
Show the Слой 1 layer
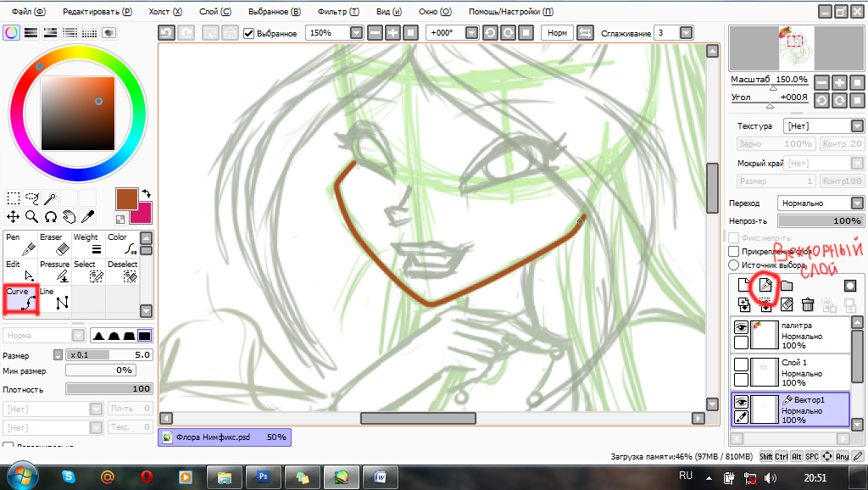tap(741, 365)
